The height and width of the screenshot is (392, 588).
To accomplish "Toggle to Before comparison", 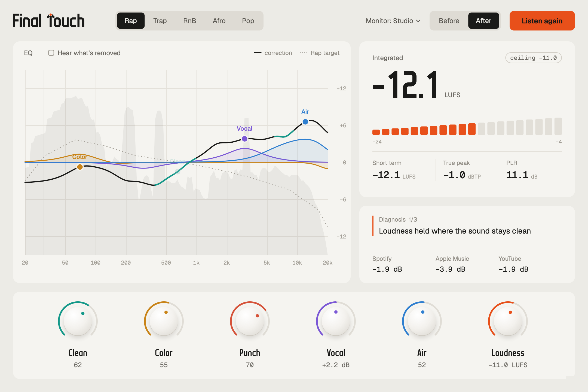I will point(449,21).
